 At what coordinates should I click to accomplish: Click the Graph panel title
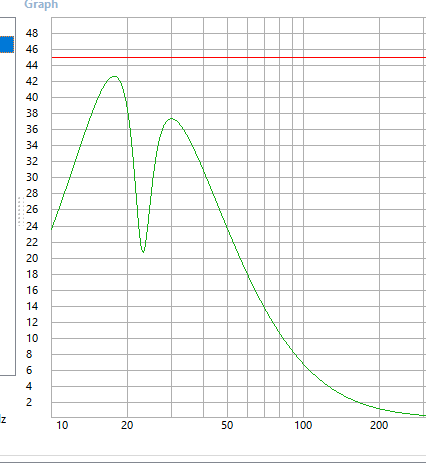[x=41, y=5]
